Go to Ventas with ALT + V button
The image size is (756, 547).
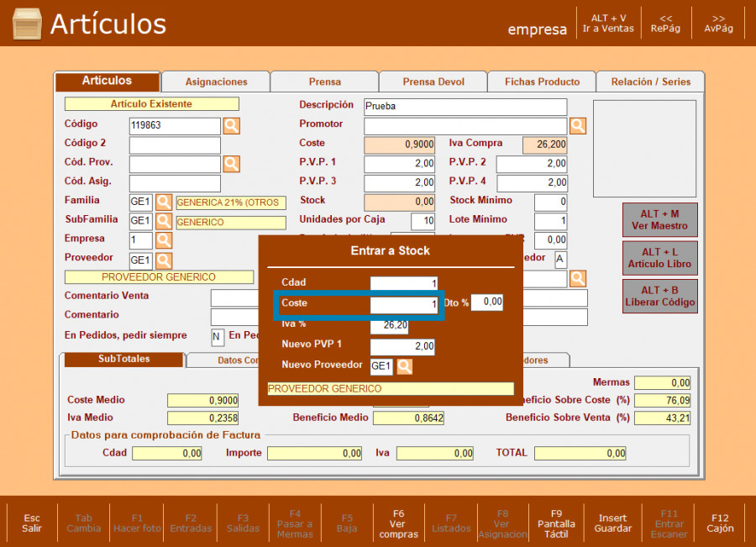tap(608, 23)
